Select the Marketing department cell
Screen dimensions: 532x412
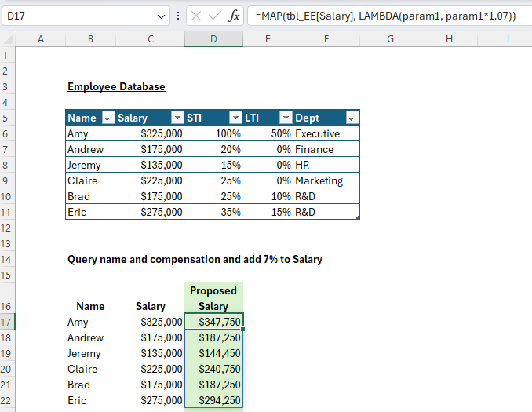click(326, 180)
